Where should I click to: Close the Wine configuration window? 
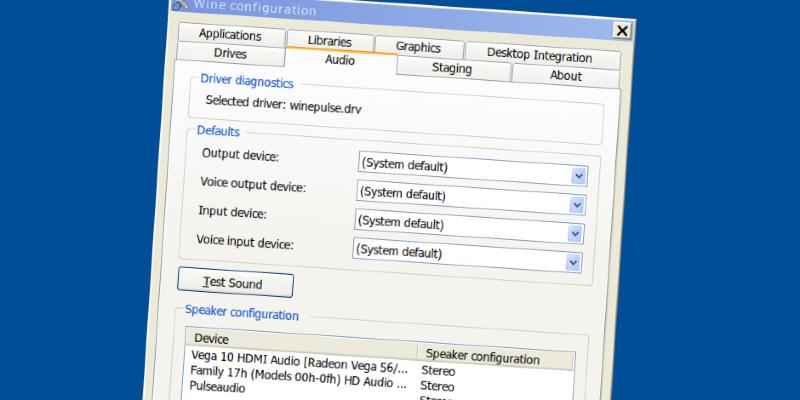[x=622, y=31]
